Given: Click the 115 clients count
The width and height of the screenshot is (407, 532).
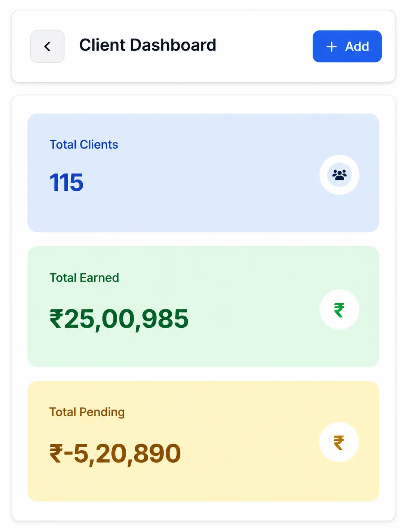Looking at the screenshot, I should (67, 183).
